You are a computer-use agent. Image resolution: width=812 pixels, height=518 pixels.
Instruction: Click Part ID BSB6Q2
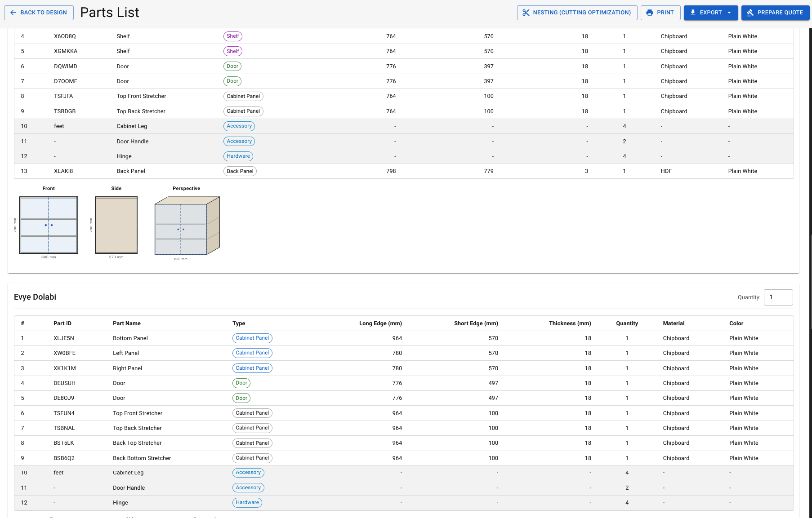click(64, 458)
